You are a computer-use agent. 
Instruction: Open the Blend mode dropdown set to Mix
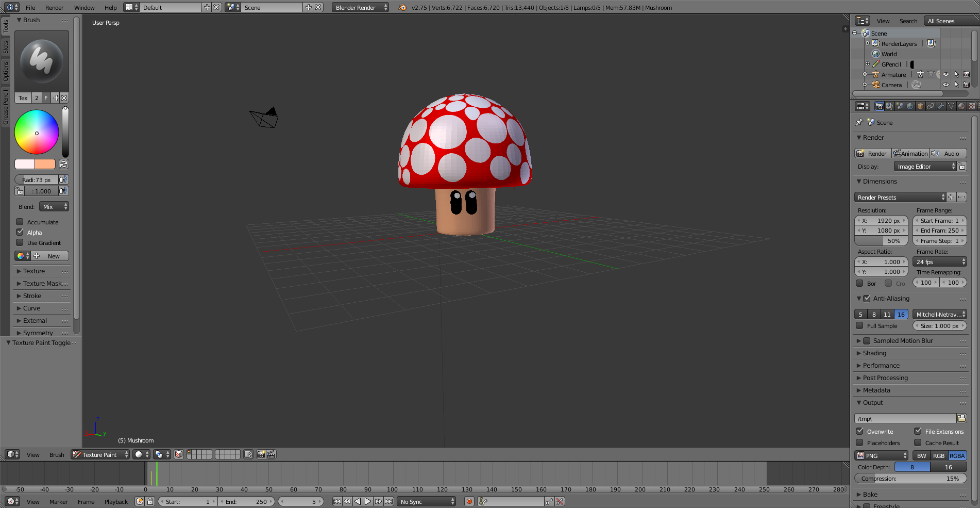[x=54, y=206]
